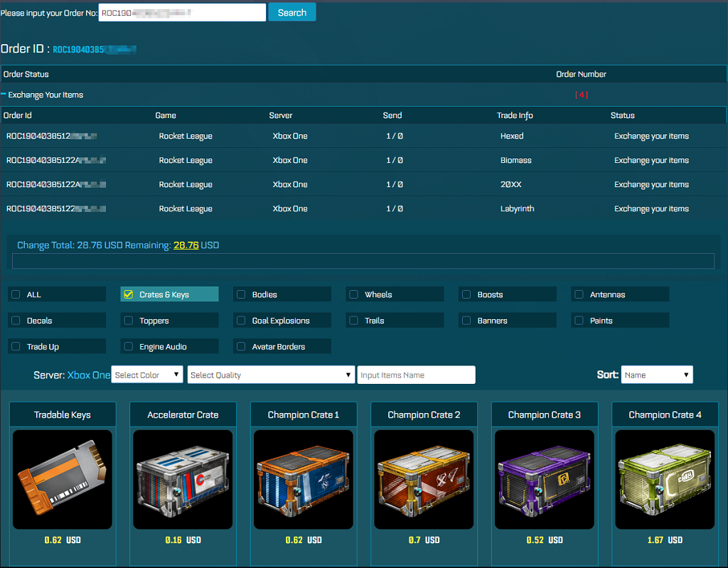This screenshot has height=568, width=728.
Task: Open the Sort by Name dropdown
Action: point(657,375)
